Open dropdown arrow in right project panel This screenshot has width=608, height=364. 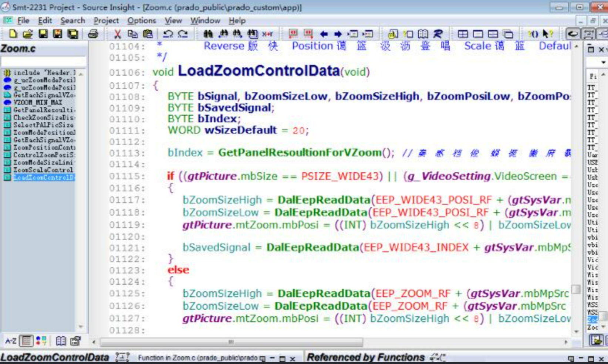[603, 62]
